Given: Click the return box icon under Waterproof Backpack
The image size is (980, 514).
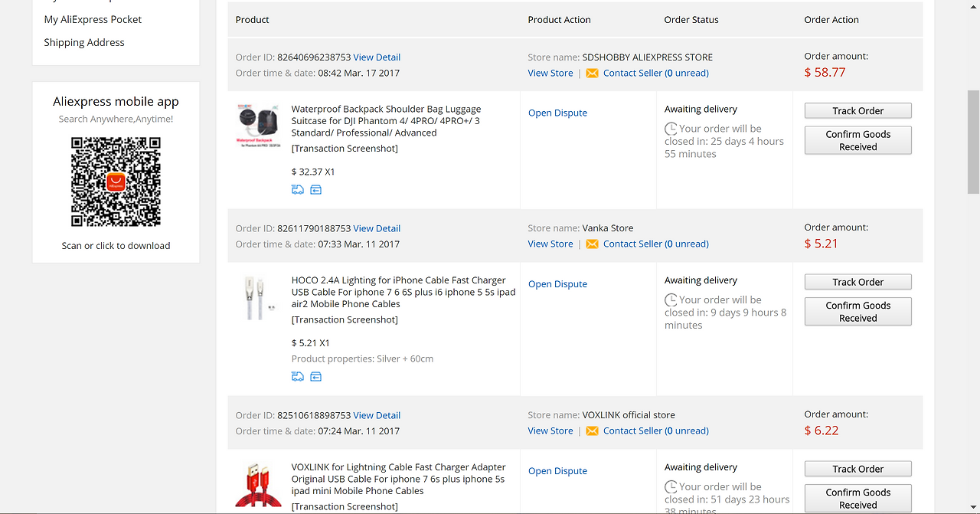Looking at the screenshot, I should (315, 189).
